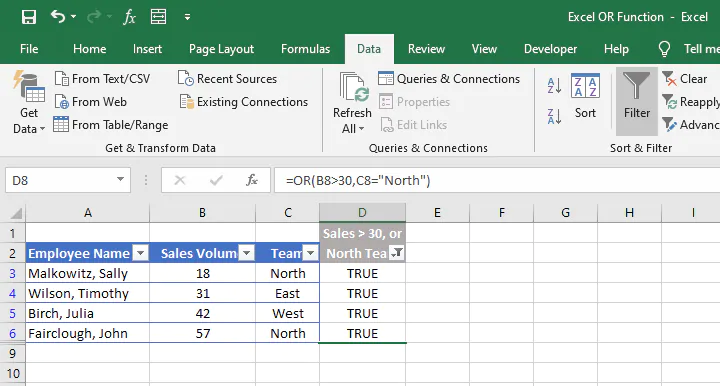The width and height of the screenshot is (720, 386).
Task: Click cell 'Birch, Julia'
Action: 88,313
